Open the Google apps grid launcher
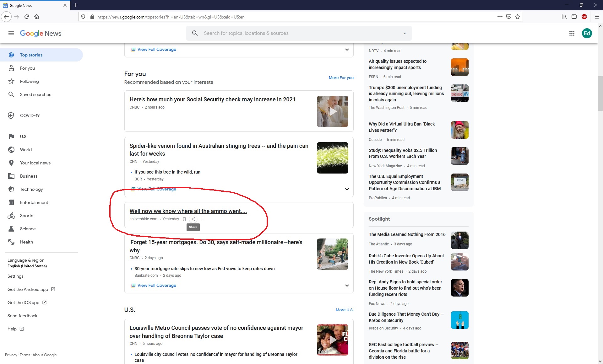This screenshot has width=603, height=364. [x=572, y=33]
